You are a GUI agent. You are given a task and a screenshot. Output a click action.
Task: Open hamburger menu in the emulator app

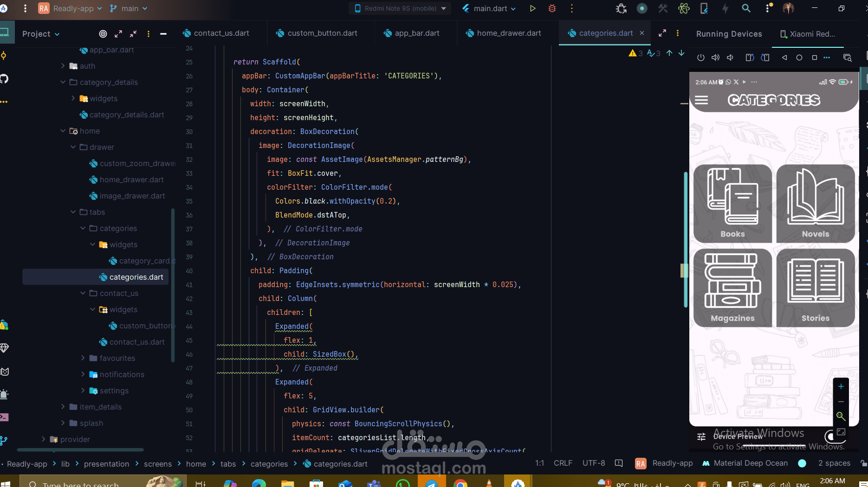coord(701,100)
